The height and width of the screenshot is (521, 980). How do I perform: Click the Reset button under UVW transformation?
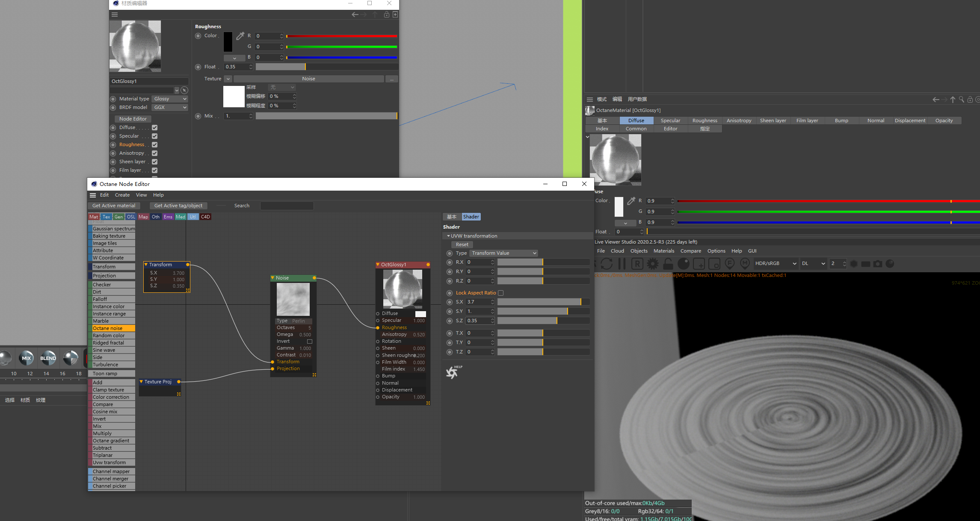pyautogui.click(x=462, y=244)
